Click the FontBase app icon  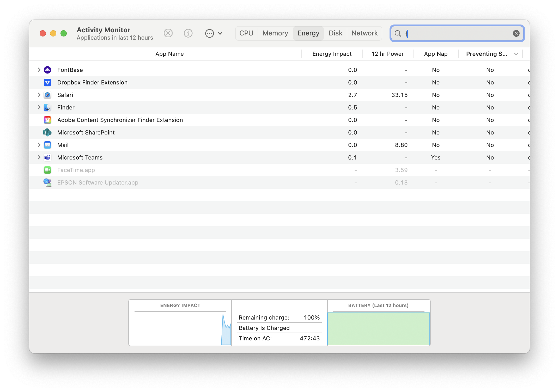click(x=47, y=70)
